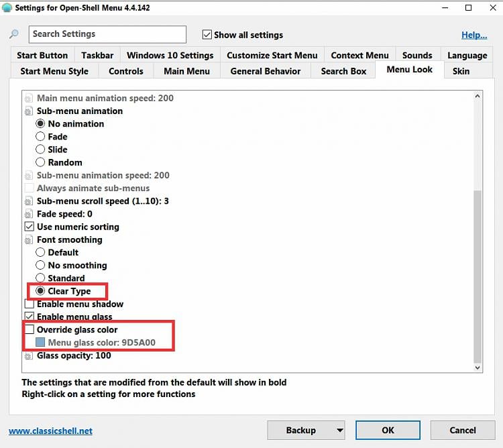503x448 pixels.
Task: Open the Help link
Action: (474, 35)
